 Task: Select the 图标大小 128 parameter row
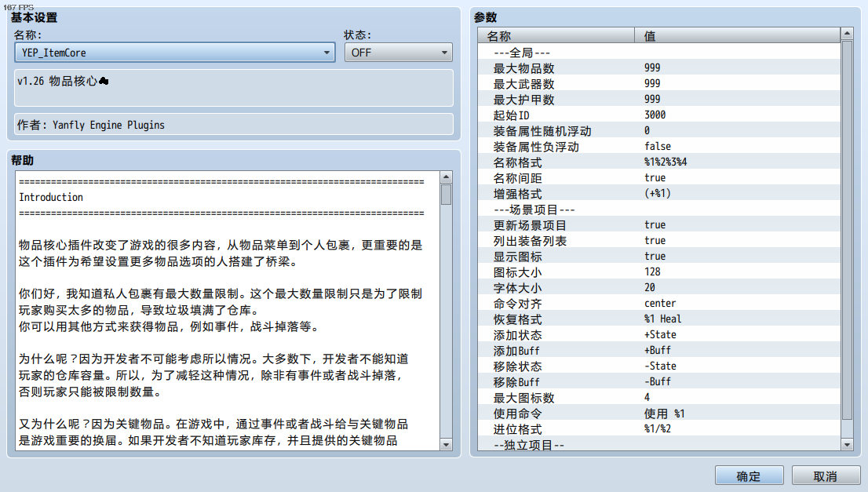[x=658, y=272]
